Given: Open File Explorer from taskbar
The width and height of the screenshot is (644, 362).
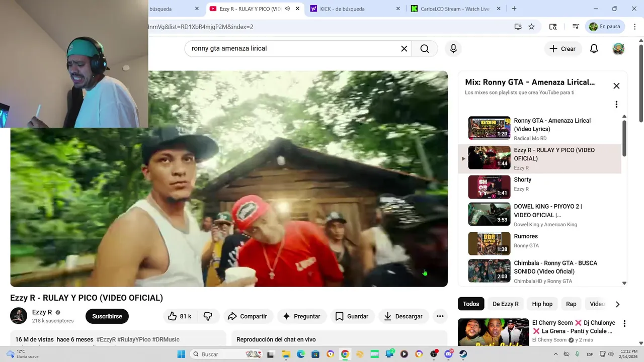Looking at the screenshot, I should pyautogui.click(x=286, y=354).
